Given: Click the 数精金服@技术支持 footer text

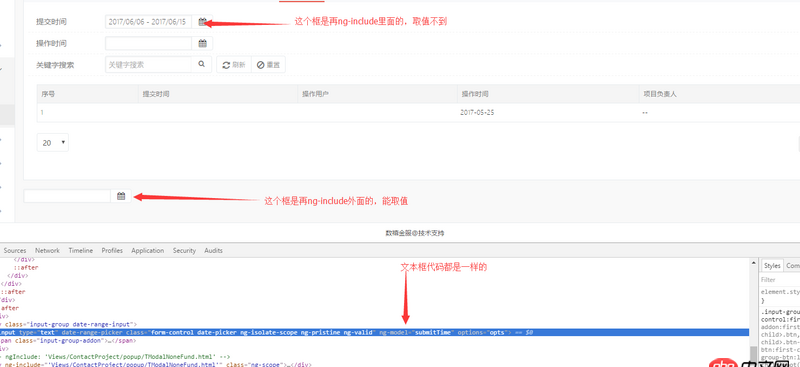Looking at the screenshot, I should tap(415, 233).
